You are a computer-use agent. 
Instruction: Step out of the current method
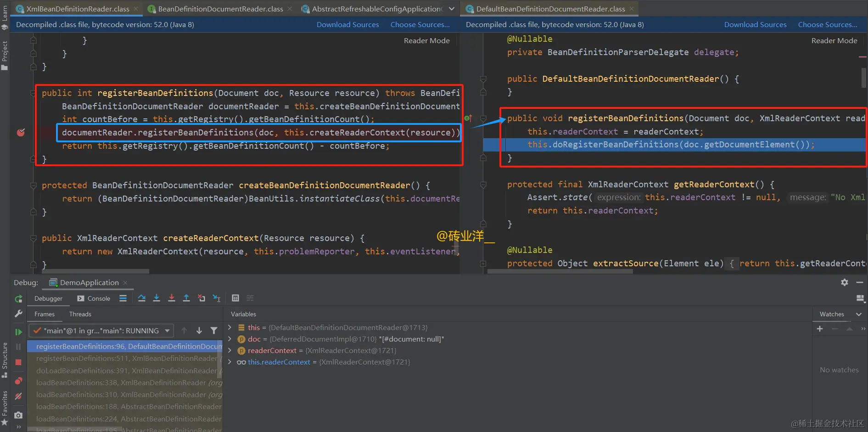pos(186,298)
